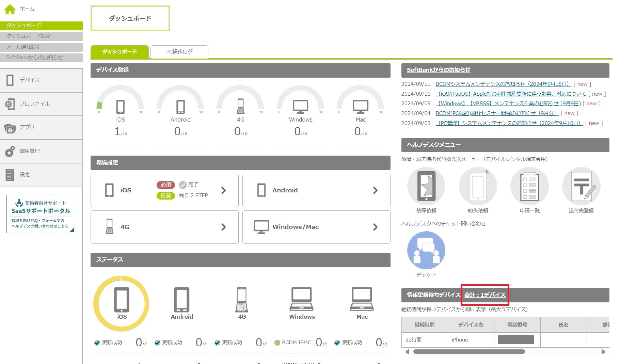
Task: Start helpdesk chat via チャット icon
Action: (x=426, y=250)
